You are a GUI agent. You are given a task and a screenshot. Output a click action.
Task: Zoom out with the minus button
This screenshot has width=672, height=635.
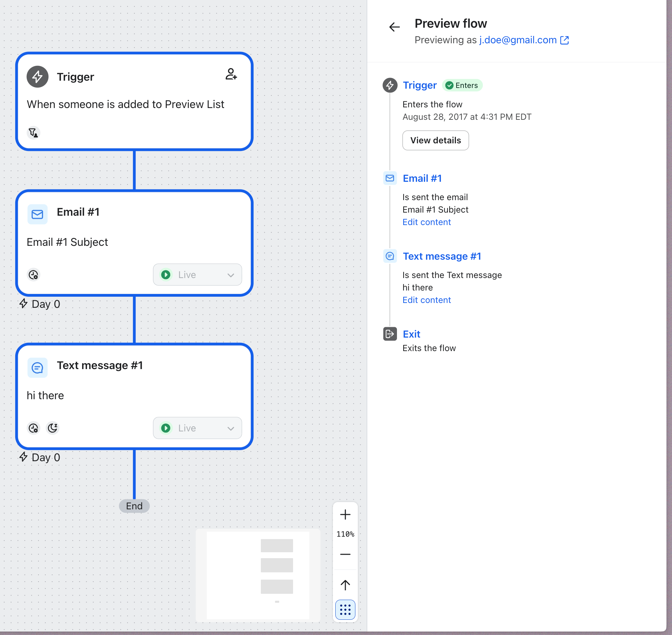tap(345, 554)
